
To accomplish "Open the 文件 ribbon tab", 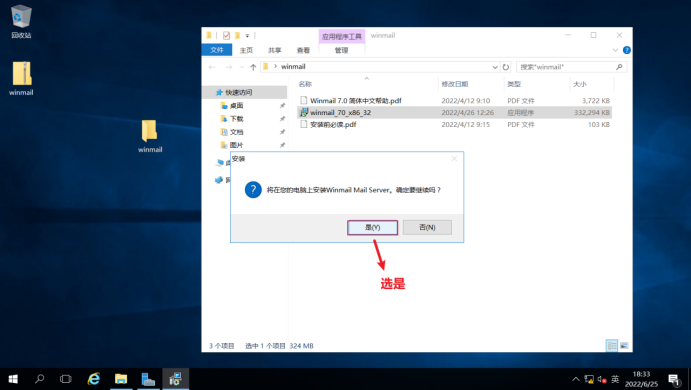I will point(217,50).
